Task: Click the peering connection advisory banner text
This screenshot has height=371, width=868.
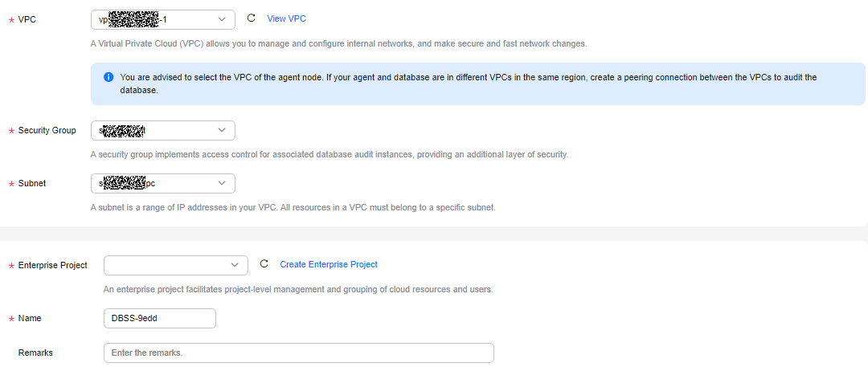Action: point(468,84)
